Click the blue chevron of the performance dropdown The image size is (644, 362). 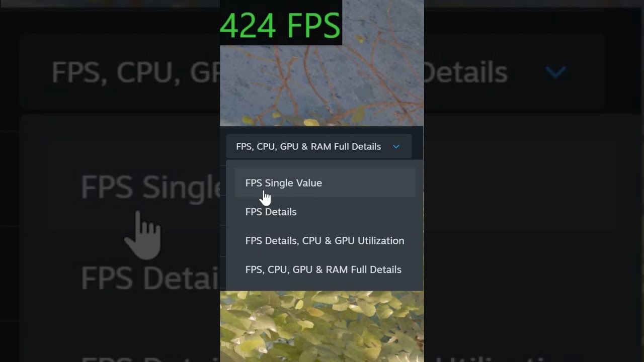coord(396,147)
